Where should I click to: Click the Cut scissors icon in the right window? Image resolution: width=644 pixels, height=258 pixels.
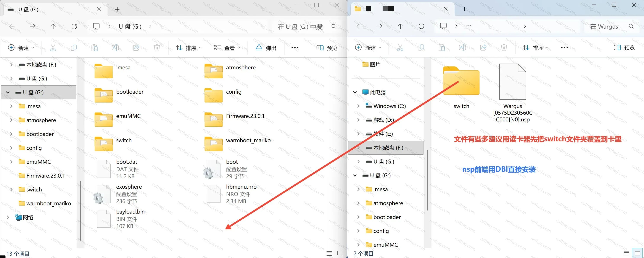[400, 47]
